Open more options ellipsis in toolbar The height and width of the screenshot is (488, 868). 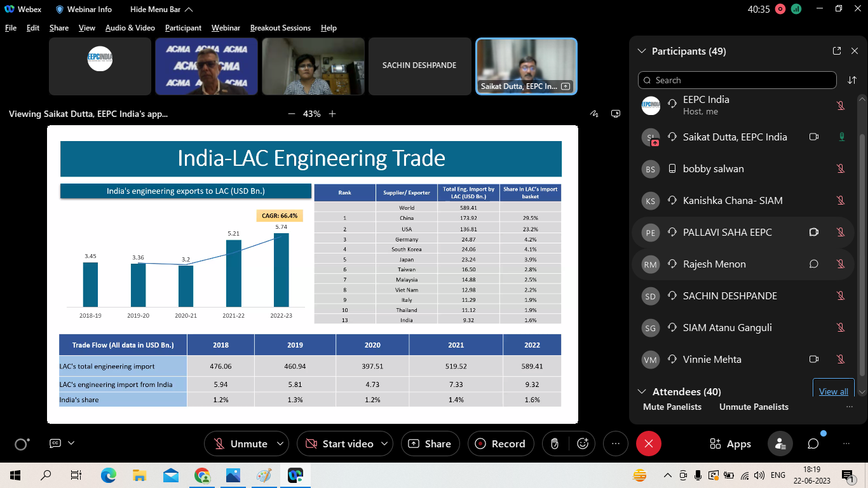pos(616,444)
